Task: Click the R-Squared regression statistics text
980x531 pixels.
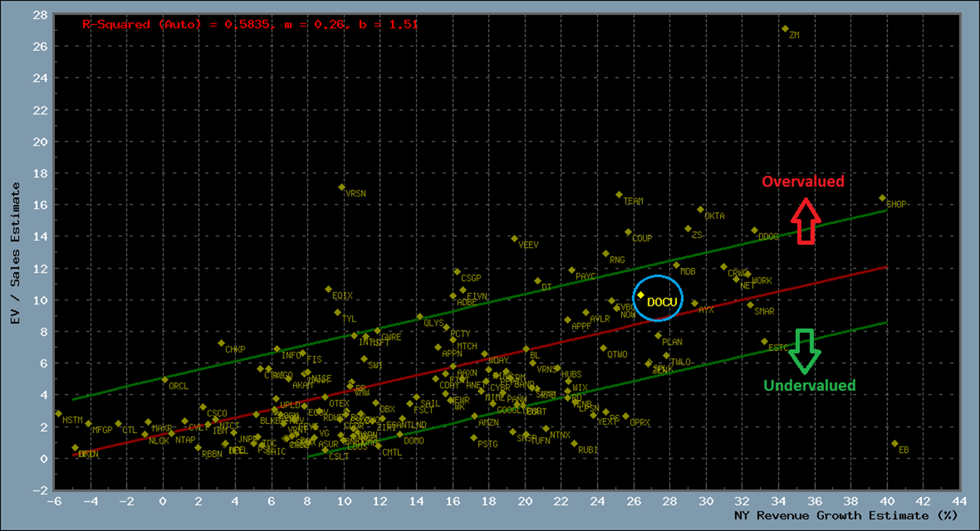Action: 250,24
